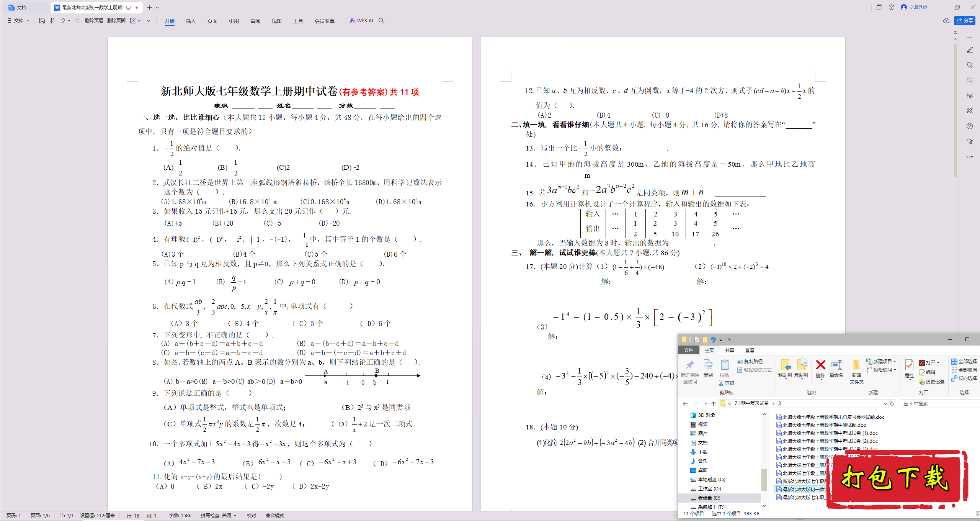Expand the Explorer address bar history dropdown
The width and height of the screenshot is (980, 521).
(x=885, y=403)
